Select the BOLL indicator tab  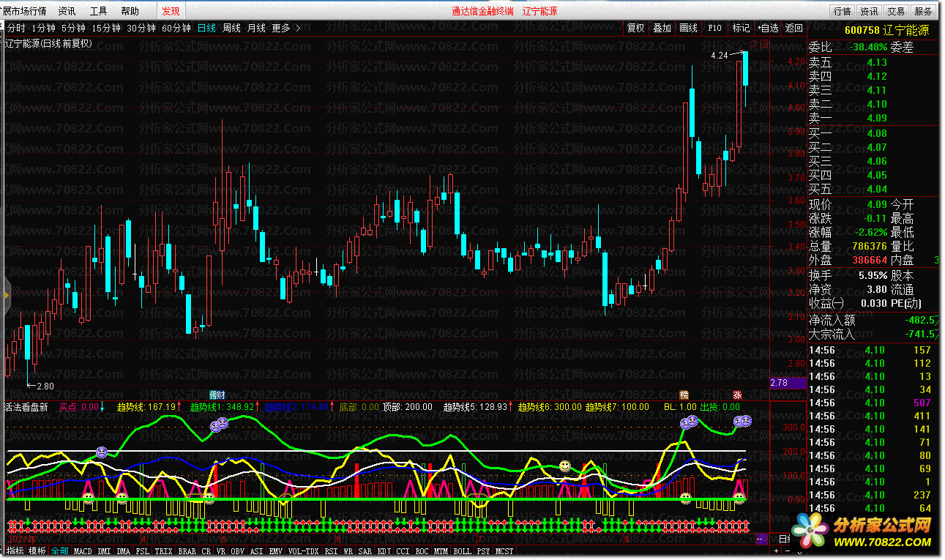click(463, 550)
